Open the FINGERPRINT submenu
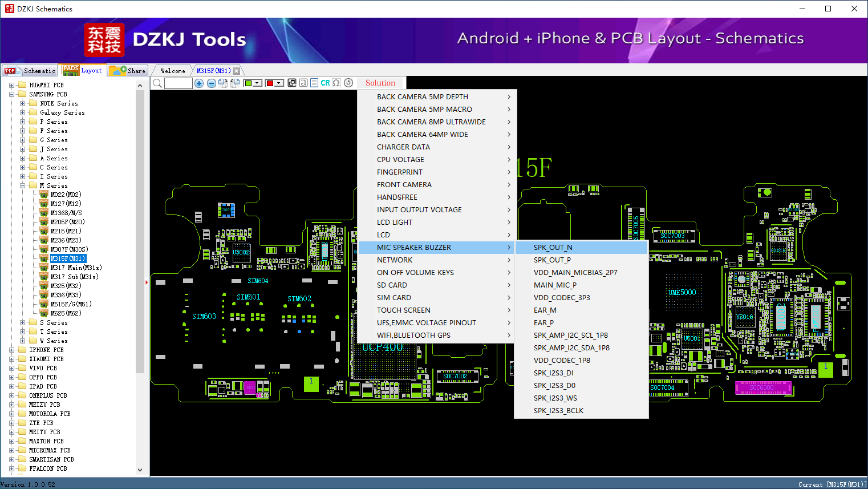Viewport: 868px width, 489px height. click(437, 172)
